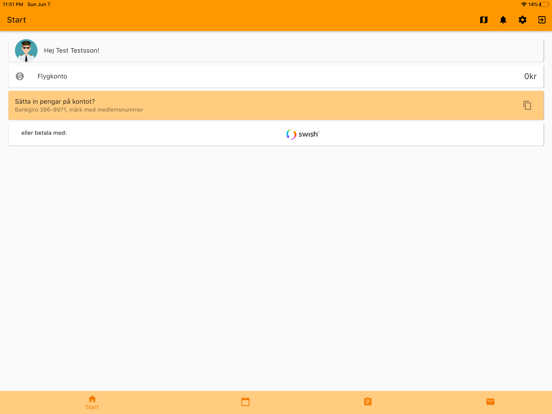The width and height of the screenshot is (552, 414).
Task: Tap the Start title in header
Action: pyautogui.click(x=16, y=20)
